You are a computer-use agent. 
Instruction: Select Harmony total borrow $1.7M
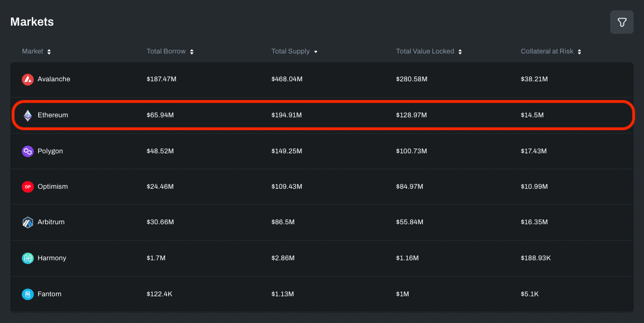point(156,258)
